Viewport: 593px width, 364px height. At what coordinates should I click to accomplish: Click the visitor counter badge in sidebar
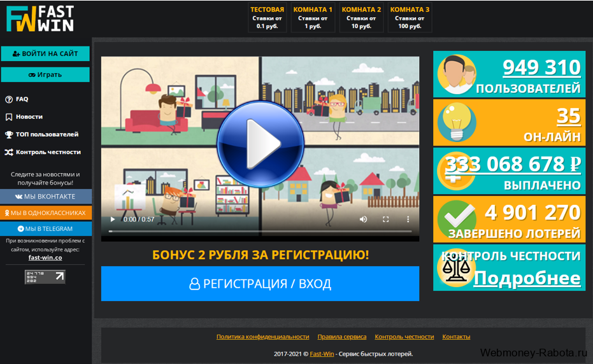[45, 277]
